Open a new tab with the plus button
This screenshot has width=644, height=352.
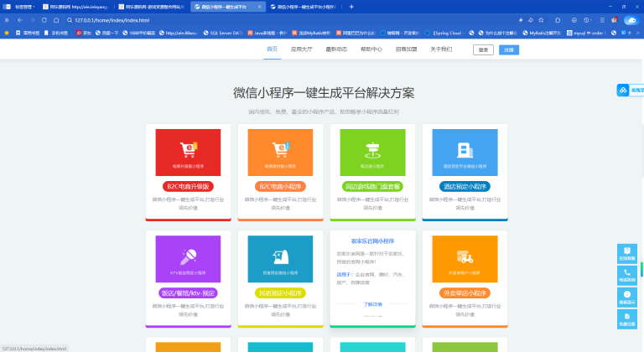[x=351, y=7]
